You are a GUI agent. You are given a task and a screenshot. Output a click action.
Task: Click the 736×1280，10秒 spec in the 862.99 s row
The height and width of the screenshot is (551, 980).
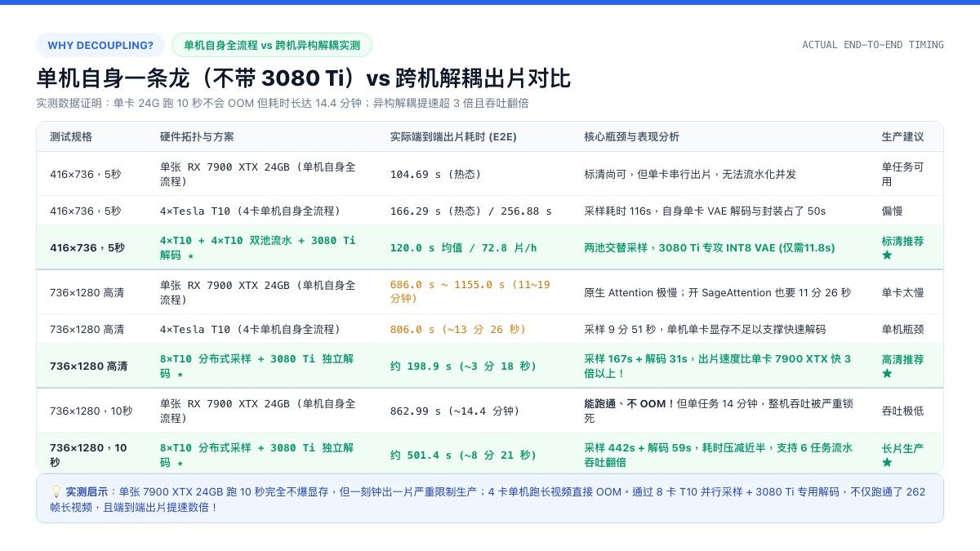pos(91,411)
